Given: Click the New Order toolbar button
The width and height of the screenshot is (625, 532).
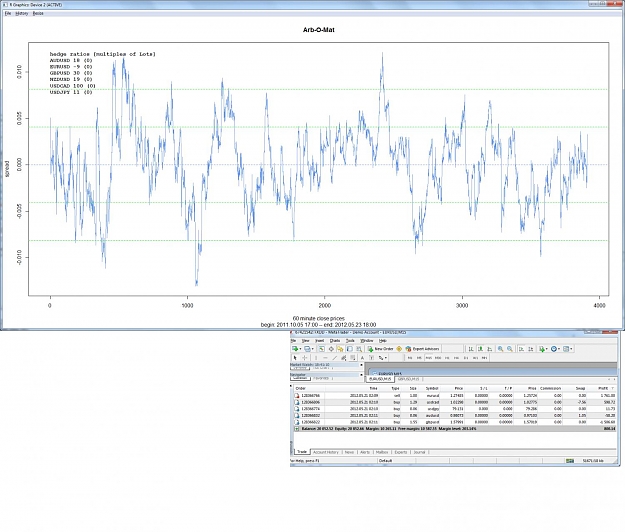Looking at the screenshot, I should click(x=380, y=349).
